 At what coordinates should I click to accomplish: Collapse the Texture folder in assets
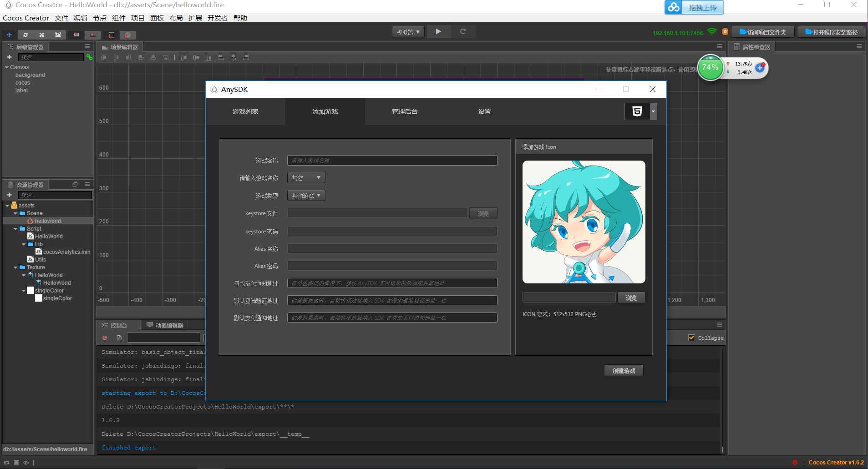coord(15,267)
